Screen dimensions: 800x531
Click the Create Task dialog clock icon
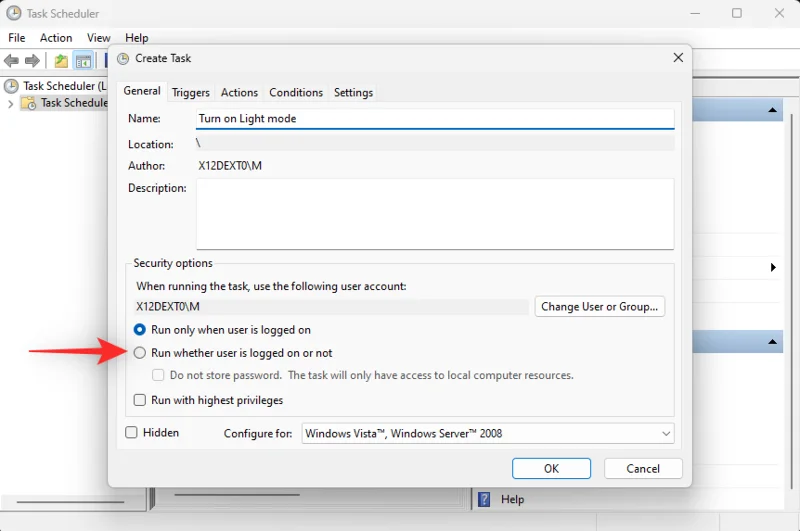[123, 59]
